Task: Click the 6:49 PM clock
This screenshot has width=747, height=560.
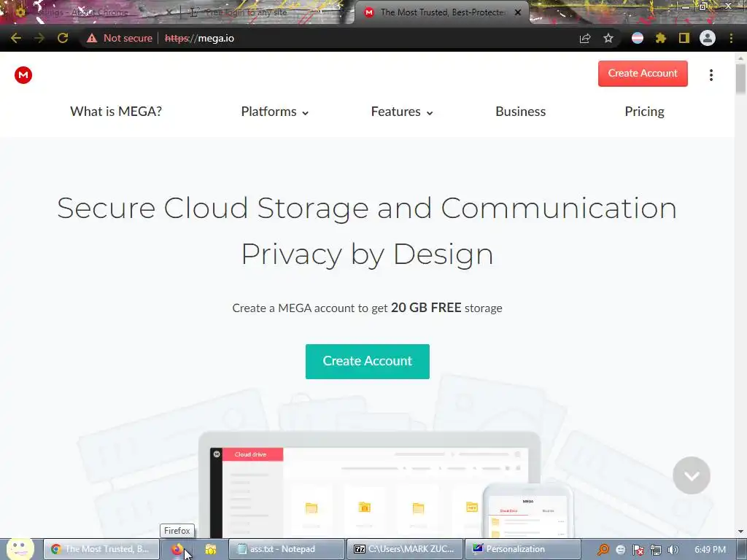Action: pyautogui.click(x=710, y=550)
